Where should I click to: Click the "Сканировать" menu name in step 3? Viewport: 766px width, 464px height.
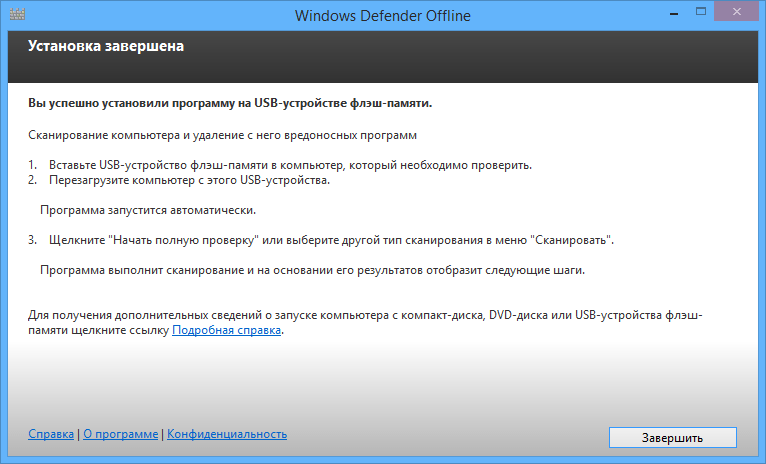coord(571,240)
